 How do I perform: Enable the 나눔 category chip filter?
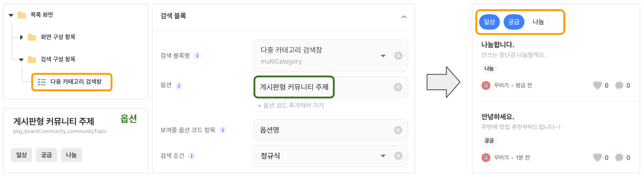coord(538,22)
